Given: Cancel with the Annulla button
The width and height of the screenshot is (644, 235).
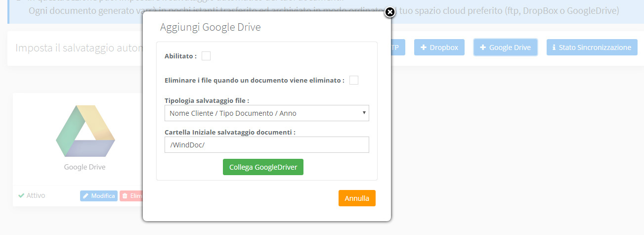Looking at the screenshot, I should 357,198.
